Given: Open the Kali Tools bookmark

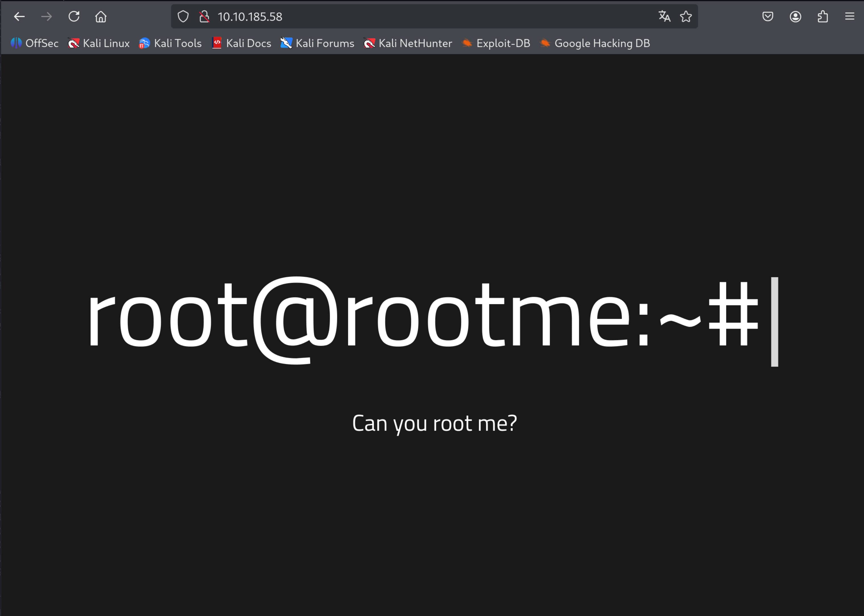Looking at the screenshot, I should [x=170, y=44].
